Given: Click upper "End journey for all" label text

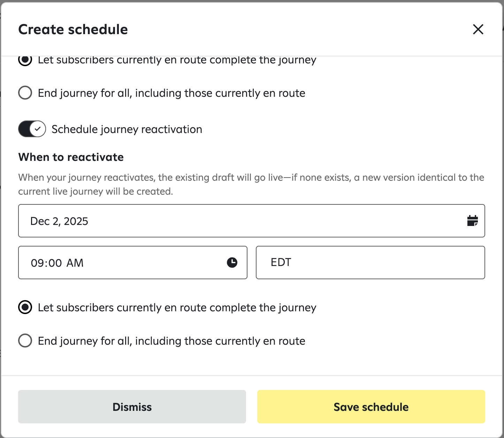Looking at the screenshot, I should (x=171, y=93).
